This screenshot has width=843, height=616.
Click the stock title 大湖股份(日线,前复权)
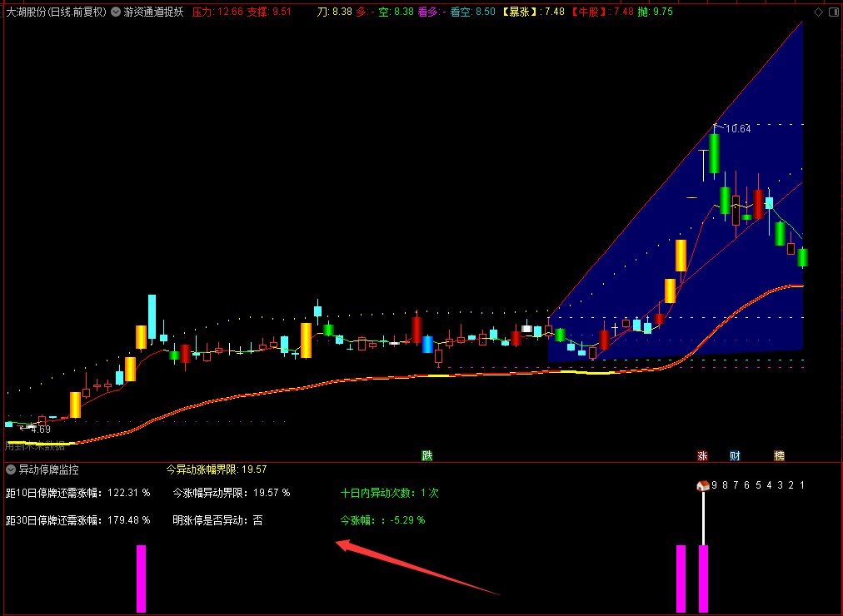(x=57, y=12)
